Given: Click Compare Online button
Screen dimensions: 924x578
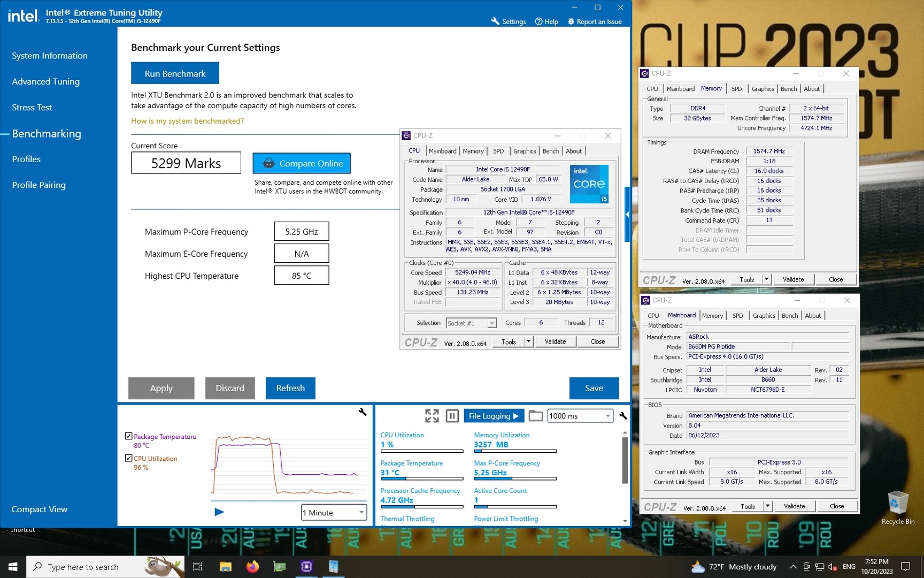Looking at the screenshot, I should pos(302,163).
